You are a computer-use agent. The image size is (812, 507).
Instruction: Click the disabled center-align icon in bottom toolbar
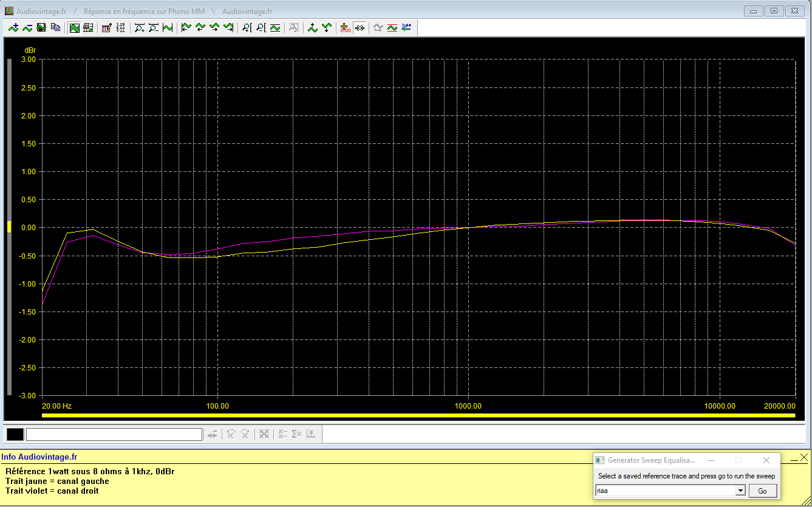point(212,434)
